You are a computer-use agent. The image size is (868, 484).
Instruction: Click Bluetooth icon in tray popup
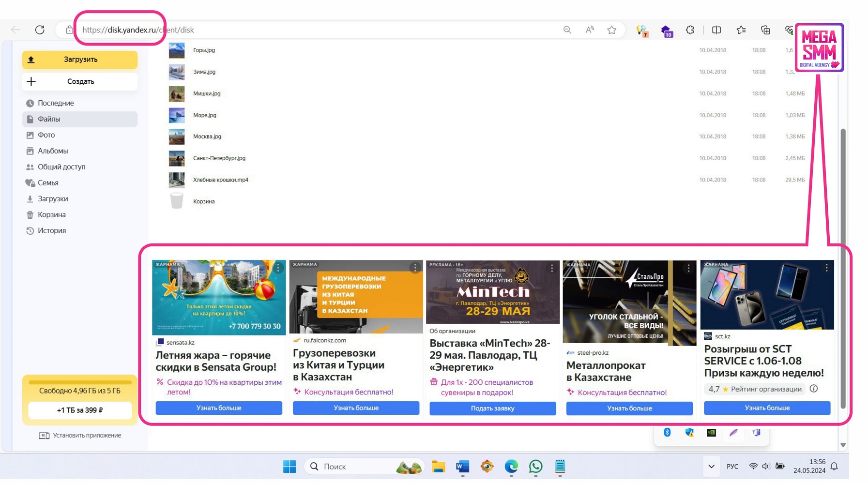667,432
